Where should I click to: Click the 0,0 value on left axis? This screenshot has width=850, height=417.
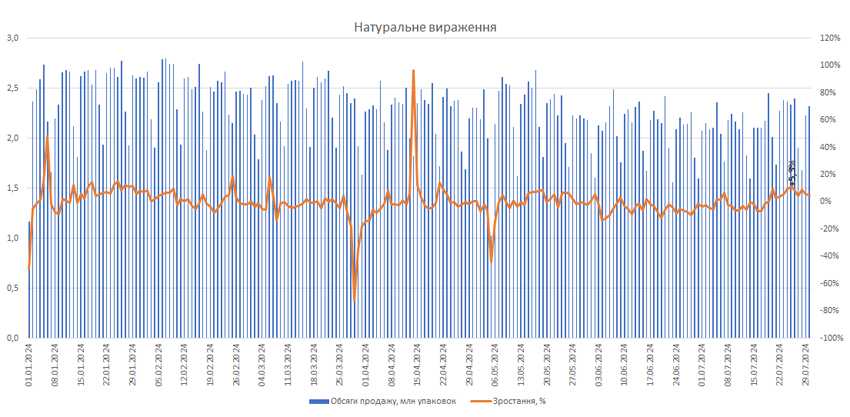pos(14,338)
